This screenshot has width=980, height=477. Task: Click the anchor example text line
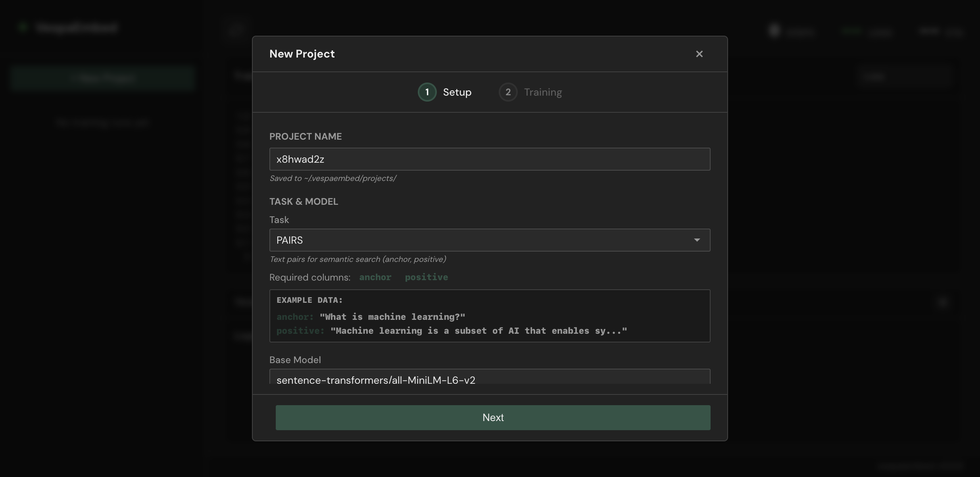(x=371, y=317)
